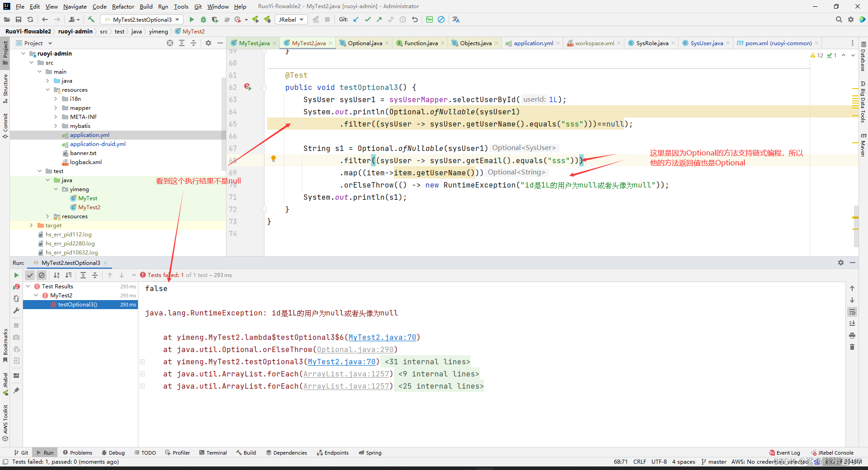Image resolution: width=868 pixels, height=470 pixels.
Task: Select application-druid.yml in project tree
Action: tap(98, 144)
